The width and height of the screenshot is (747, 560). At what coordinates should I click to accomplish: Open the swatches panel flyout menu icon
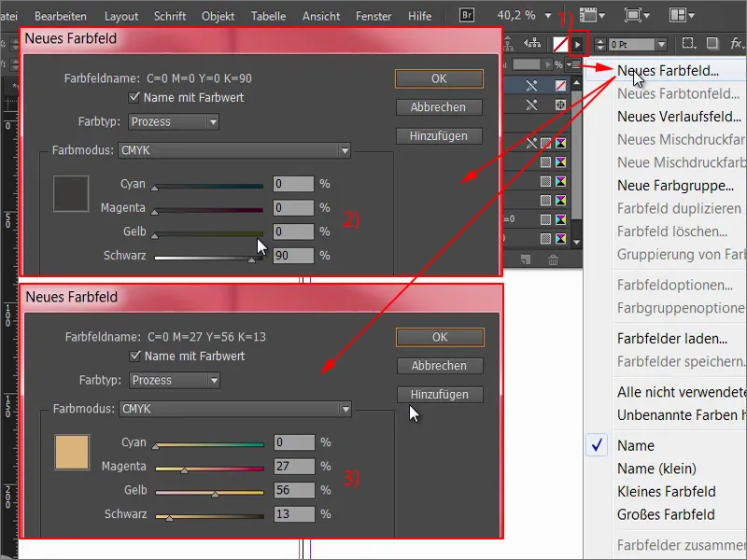tap(575, 64)
